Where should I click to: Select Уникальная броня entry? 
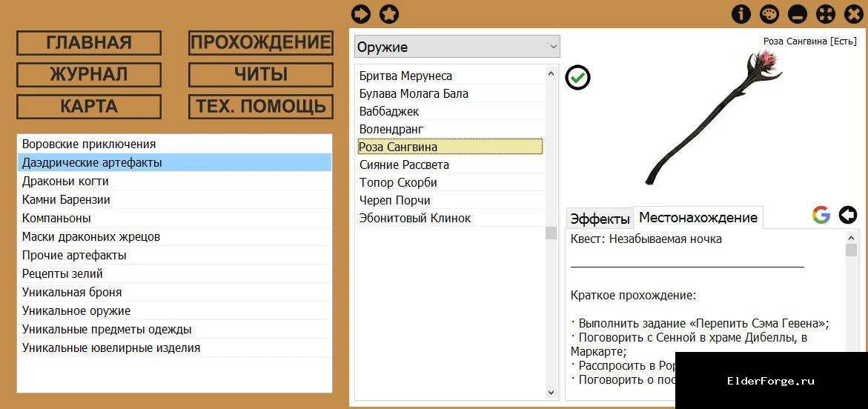[x=174, y=292]
